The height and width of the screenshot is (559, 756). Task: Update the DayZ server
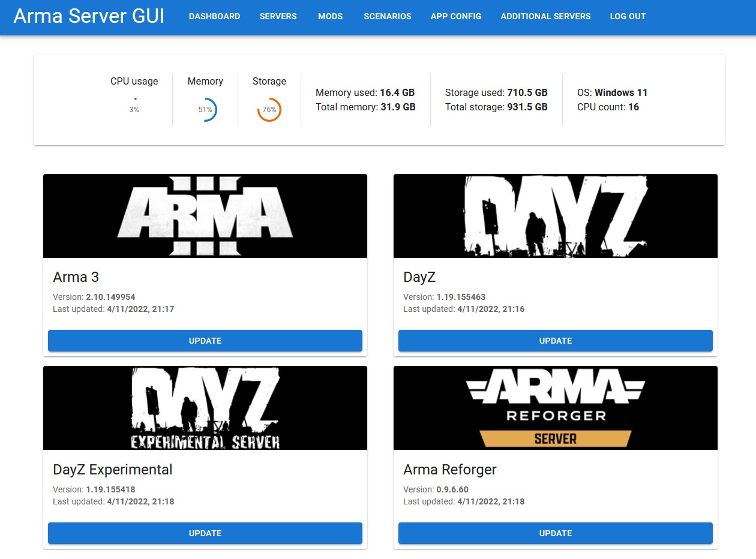click(556, 341)
